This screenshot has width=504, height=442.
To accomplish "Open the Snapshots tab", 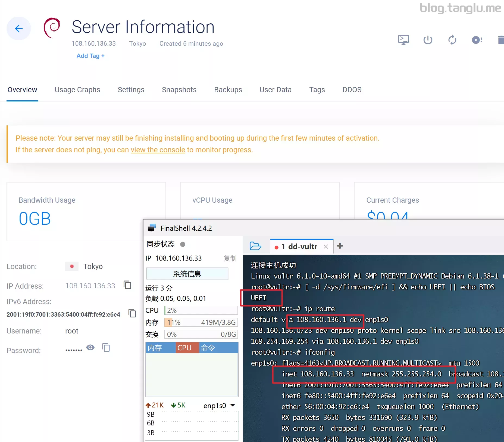I will 179,90.
